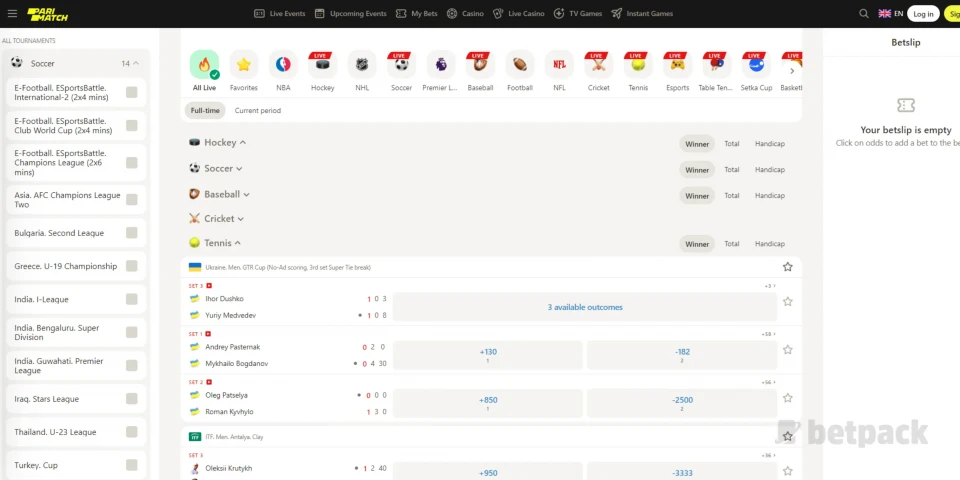The width and height of the screenshot is (960, 480).
Task: Select the Tennis ball sport icon
Action: coord(638,64)
